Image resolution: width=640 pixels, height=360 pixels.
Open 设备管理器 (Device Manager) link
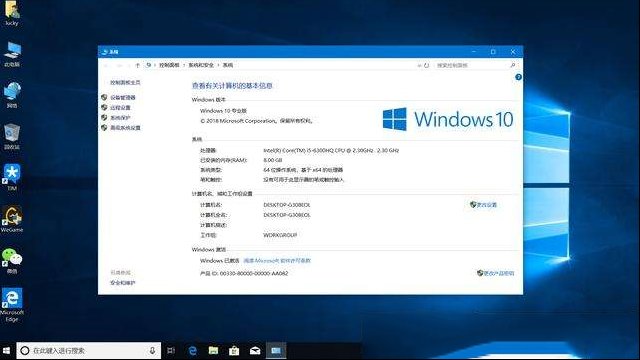coord(122,98)
